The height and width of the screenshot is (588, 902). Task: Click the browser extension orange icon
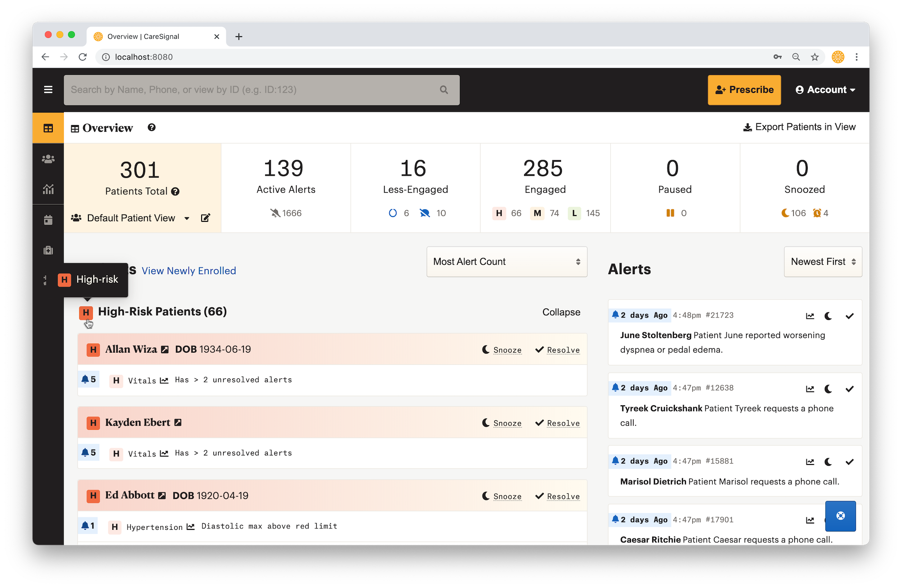(838, 57)
